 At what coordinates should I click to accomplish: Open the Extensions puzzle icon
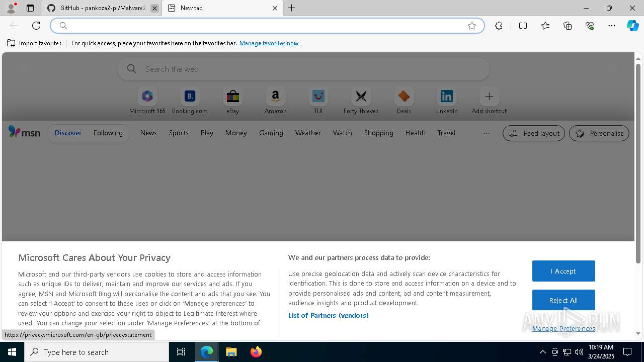click(x=499, y=26)
